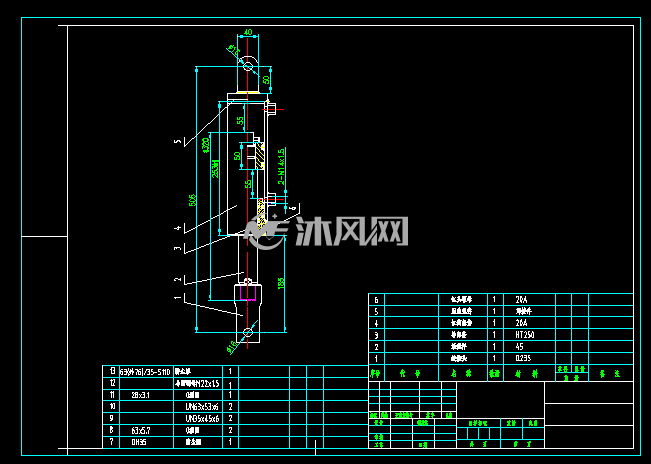651x464 pixels.
Task: Select material value 45 in row 2
Action: (x=519, y=347)
